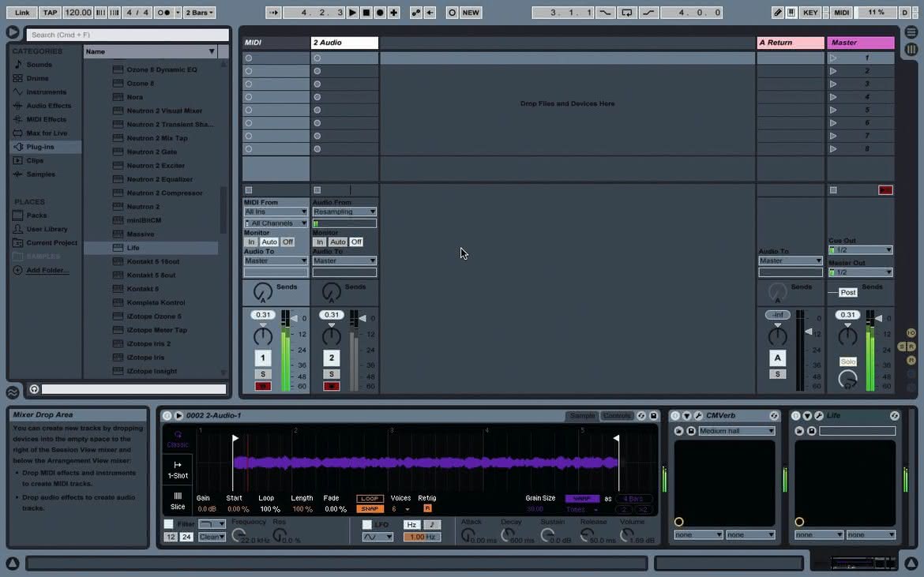The width and height of the screenshot is (924, 577).
Task: Toggle the computer MIDI keyboard icon
Action: click(791, 13)
